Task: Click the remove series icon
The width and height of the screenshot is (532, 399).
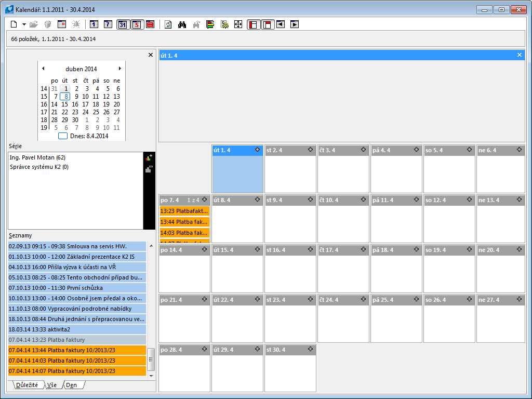Action: coord(149,169)
